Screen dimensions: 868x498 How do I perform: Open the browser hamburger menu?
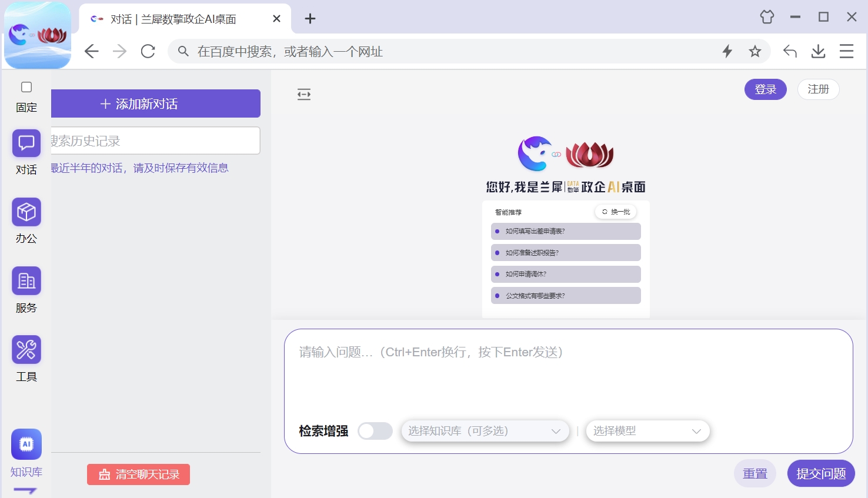(x=846, y=52)
